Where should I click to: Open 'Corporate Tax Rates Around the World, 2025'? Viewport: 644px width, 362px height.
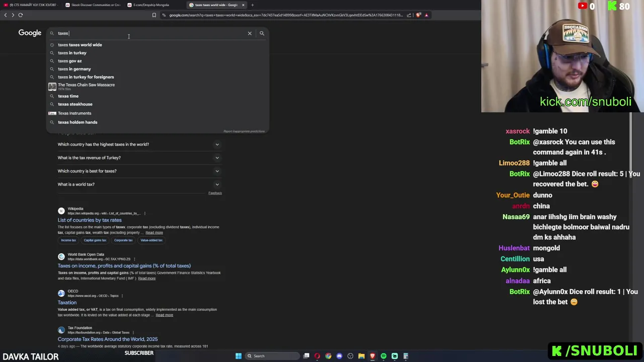click(x=108, y=339)
